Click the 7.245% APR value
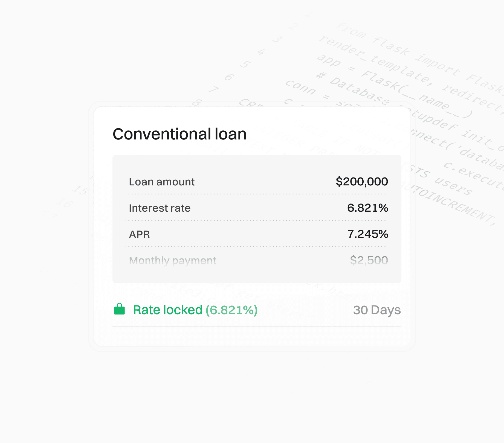Screen dimensions: 504x443 [367, 234]
